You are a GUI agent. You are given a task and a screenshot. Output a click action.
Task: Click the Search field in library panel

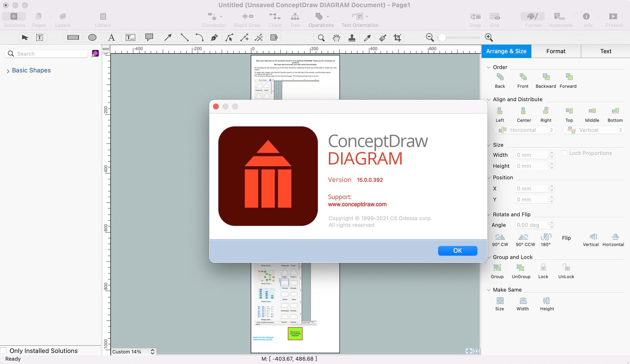(46, 54)
